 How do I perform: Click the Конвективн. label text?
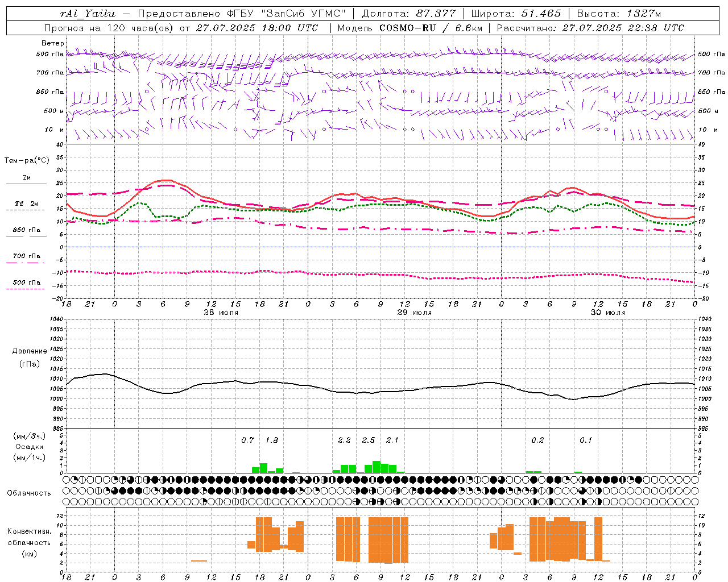click(x=29, y=531)
